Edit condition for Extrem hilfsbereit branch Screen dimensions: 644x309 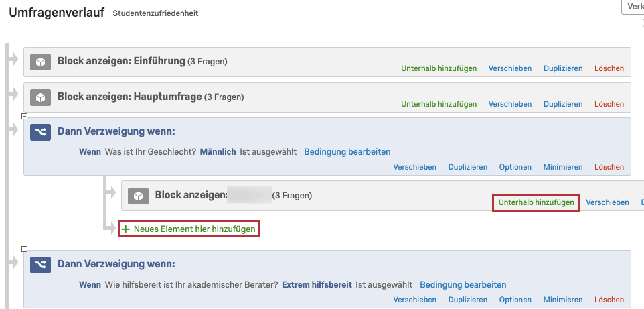coord(463,284)
